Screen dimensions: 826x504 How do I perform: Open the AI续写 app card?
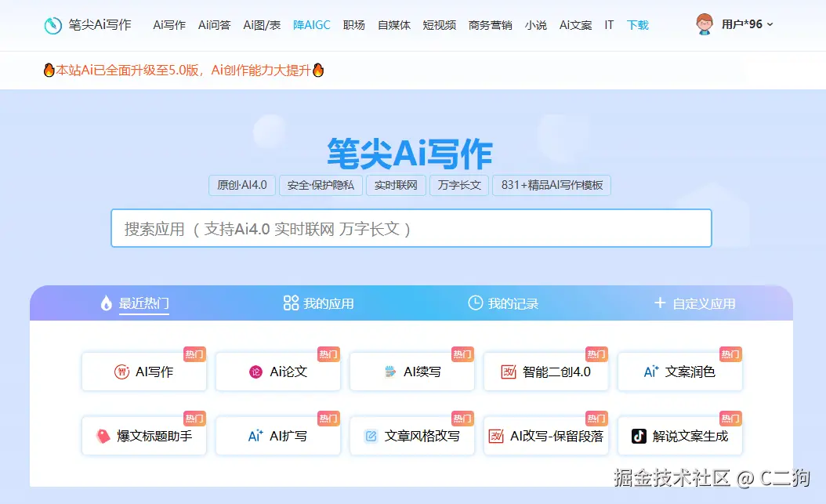coord(412,372)
